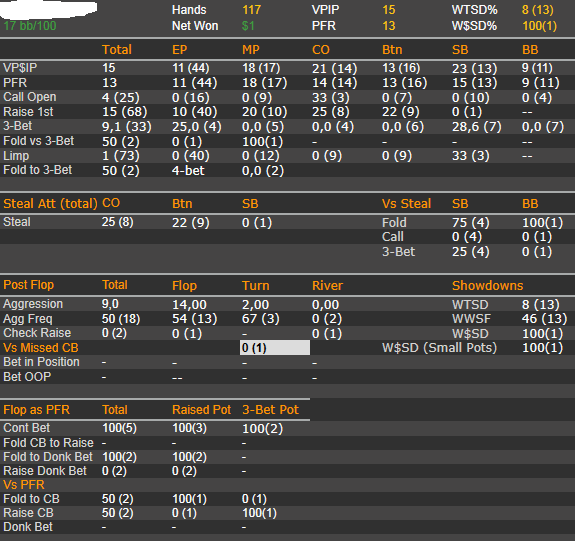Viewport: 575px width, 541px height.
Task: Select the Hands count value 117
Action: (x=252, y=10)
